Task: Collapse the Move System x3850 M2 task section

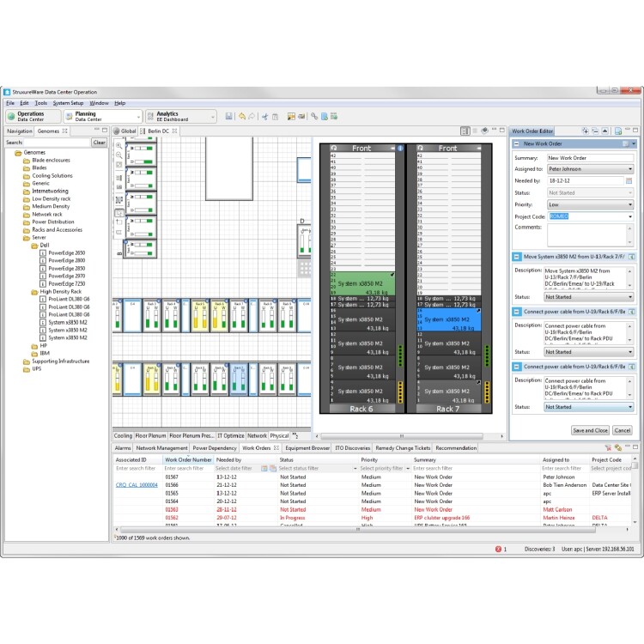Action: pyautogui.click(x=516, y=257)
